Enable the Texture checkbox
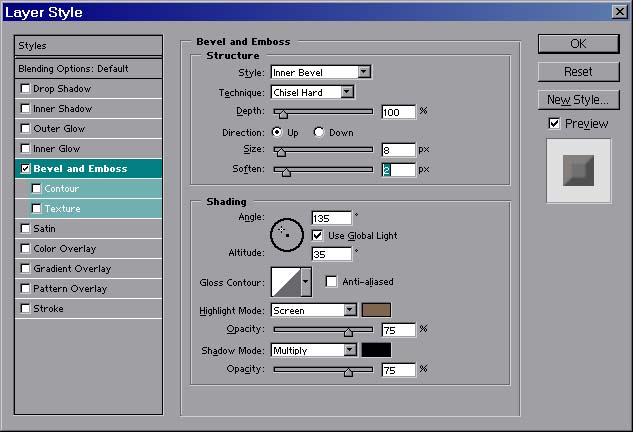Viewport: 633px width, 432px height. [x=36, y=208]
